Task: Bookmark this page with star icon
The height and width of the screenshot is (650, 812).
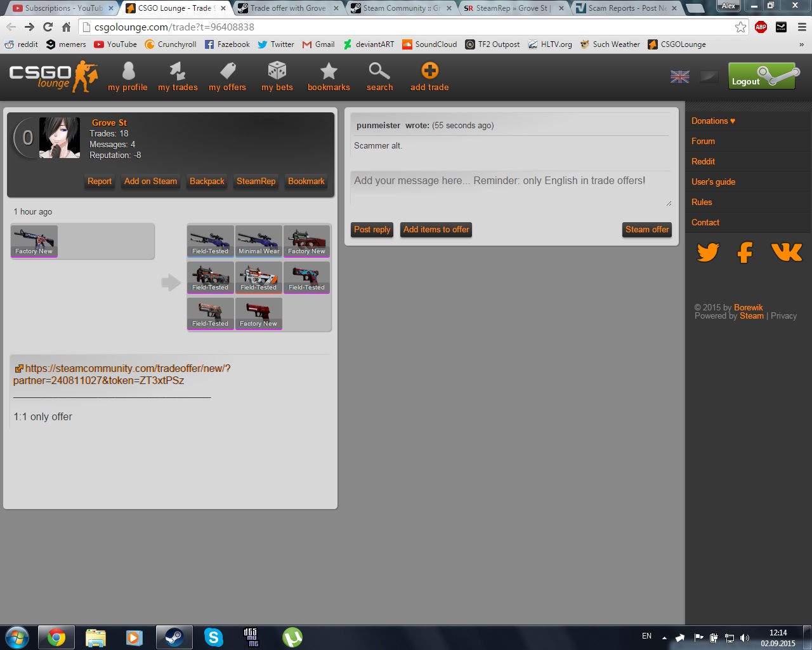Action: click(740, 27)
